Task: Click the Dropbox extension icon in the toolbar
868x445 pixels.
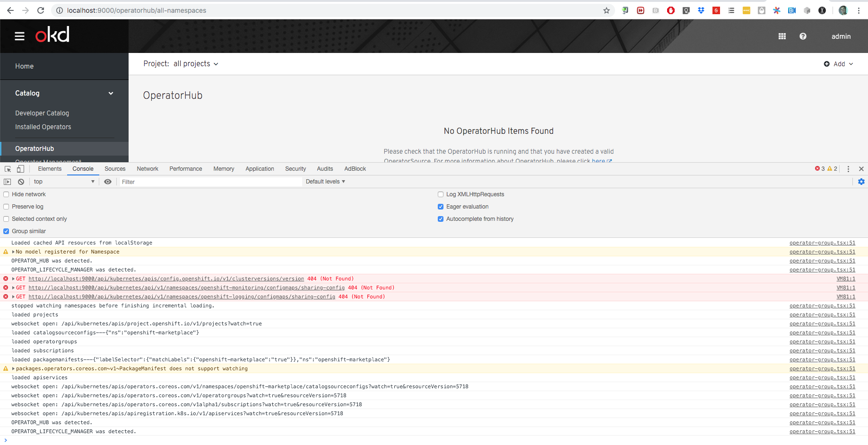Action: 701,10
